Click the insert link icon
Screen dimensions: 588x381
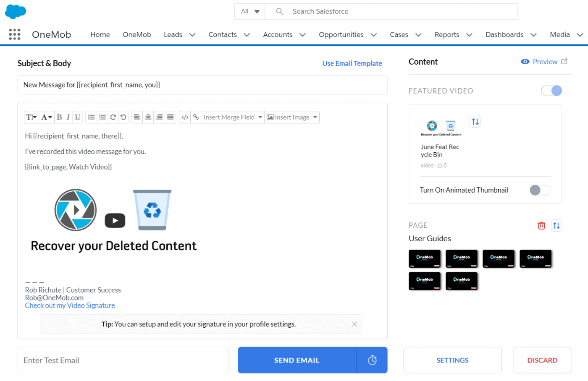(x=196, y=117)
